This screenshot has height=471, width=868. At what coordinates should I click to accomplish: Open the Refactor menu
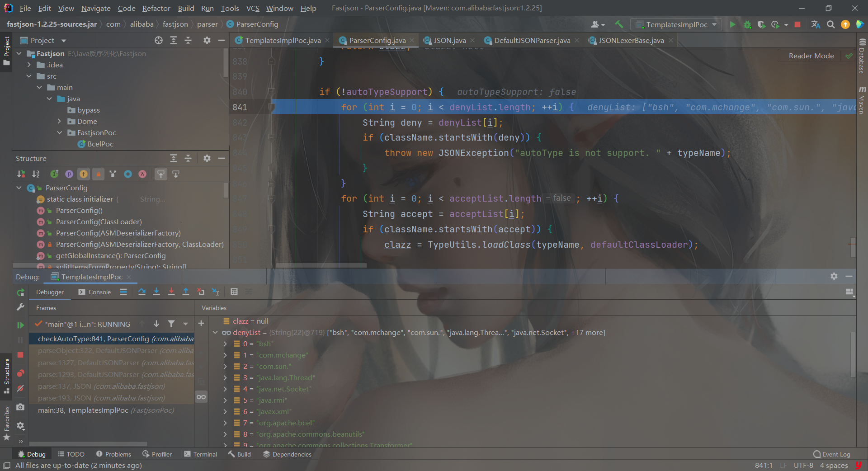click(156, 8)
